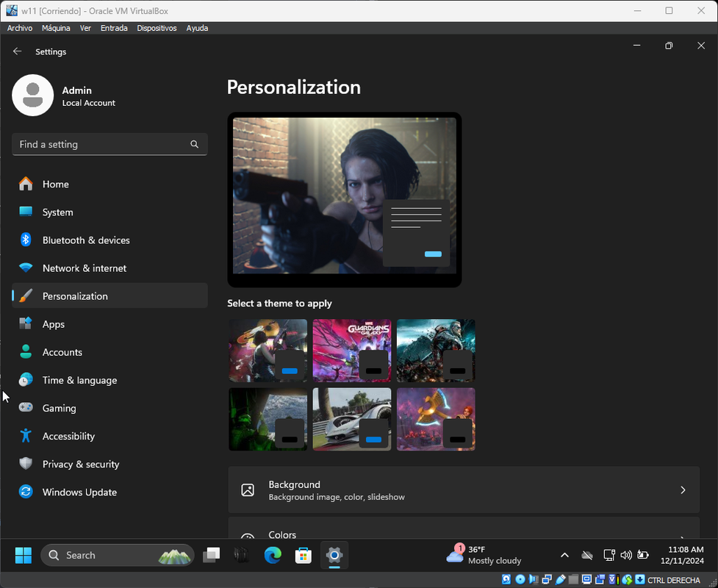Click the battery tray icon
This screenshot has height=588, width=718.
(x=643, y=555)
